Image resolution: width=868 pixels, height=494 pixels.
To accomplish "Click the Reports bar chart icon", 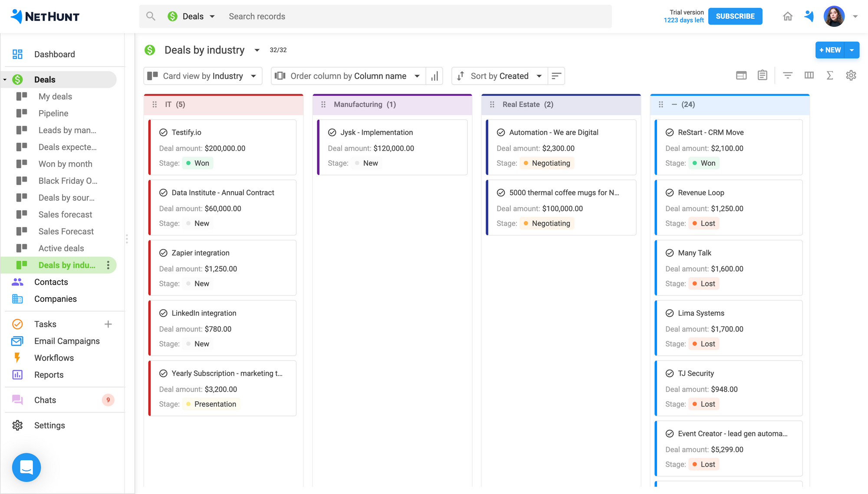I will (16, 375).
